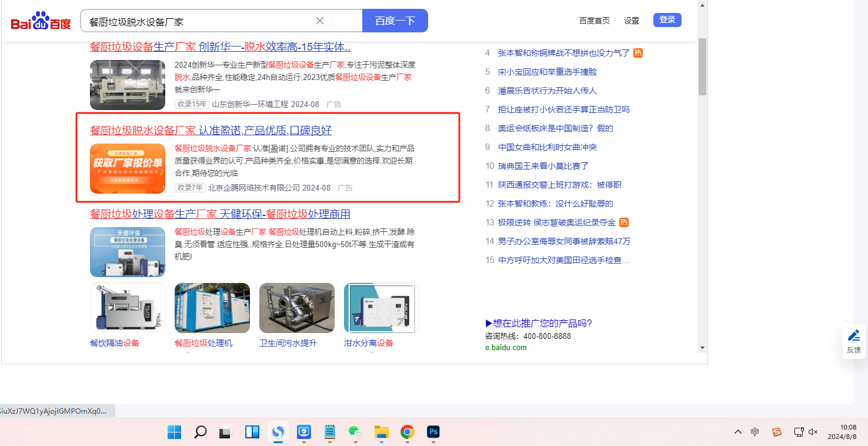Screen dimensions: 868x446
Task: Open the blue shield monitor app on taskbar
Action: coord(304,432)
